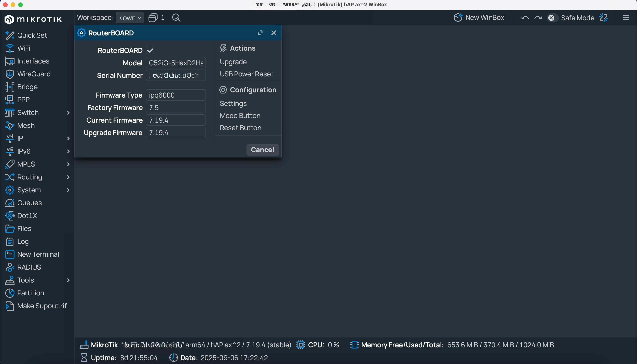Click the Dot1X icon
Screen dimensions: 637x364
click(x=9, y=216)
